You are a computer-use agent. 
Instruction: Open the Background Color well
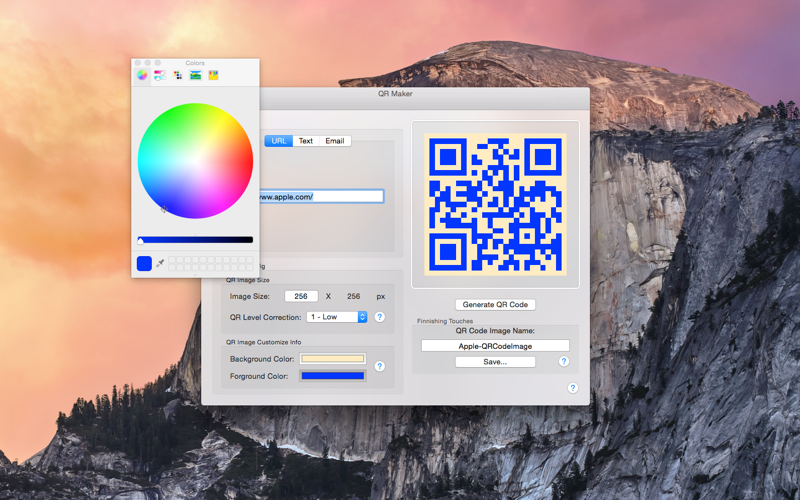[x=333, y=359]
